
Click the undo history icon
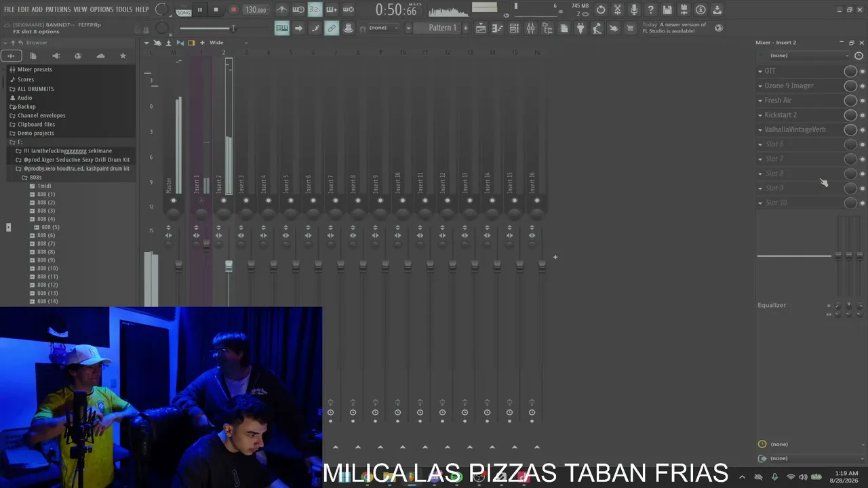[x=601, y=9]
